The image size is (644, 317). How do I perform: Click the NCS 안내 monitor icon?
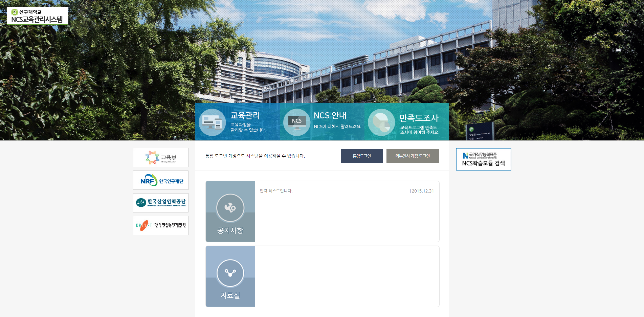click(x=297, y=122)
